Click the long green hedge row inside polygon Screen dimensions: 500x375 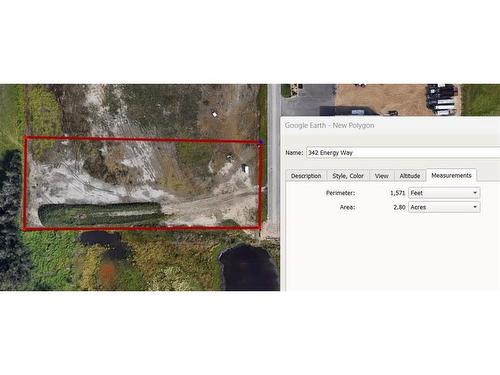pyautogui.click(x=100, y=214)
